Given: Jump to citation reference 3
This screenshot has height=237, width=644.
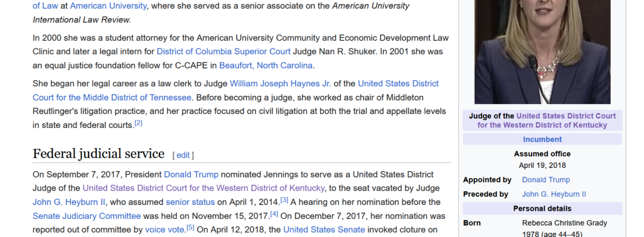Looking at the screenshot, I should pos(284,200).
